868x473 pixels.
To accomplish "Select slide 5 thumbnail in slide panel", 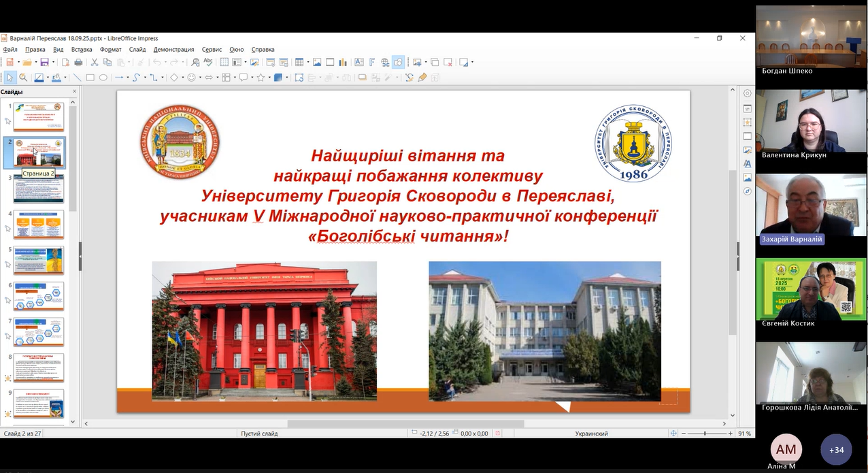I will [39, 260].
